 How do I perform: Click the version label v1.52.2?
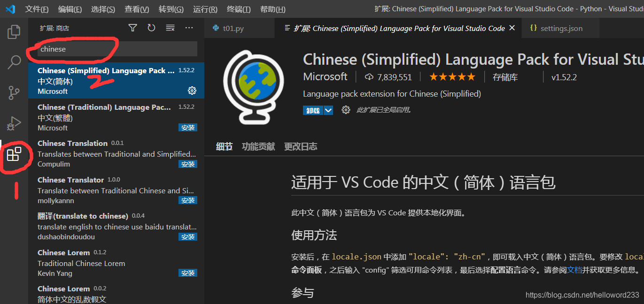pyautogui.click(x=564, y=77)
